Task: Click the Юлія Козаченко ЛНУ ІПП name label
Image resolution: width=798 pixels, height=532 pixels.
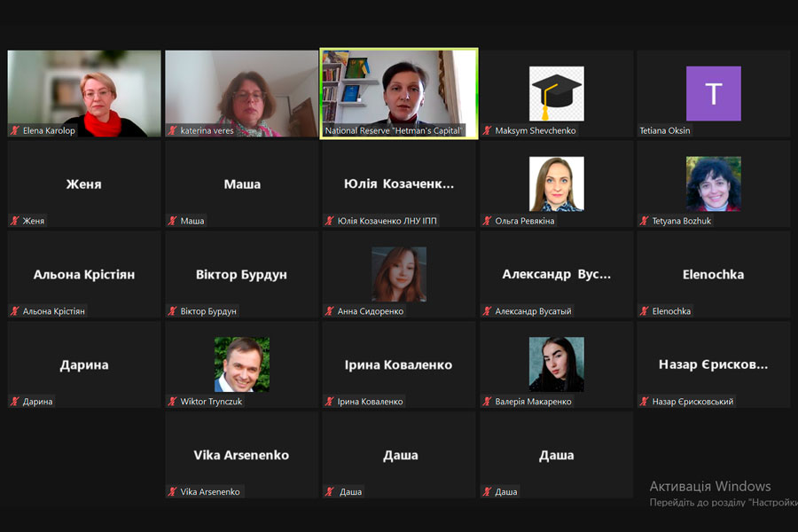Action: tap(387, 221)
